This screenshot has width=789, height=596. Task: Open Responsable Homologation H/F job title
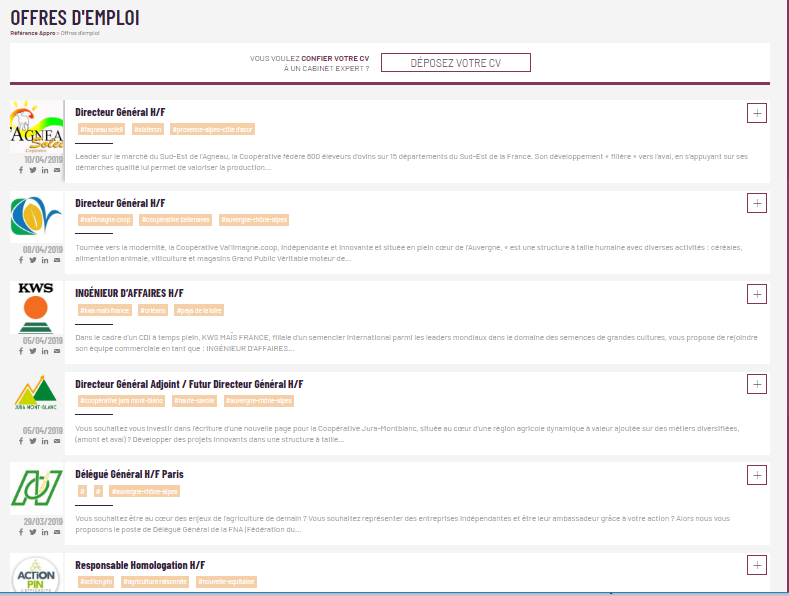tap(140, 565)
